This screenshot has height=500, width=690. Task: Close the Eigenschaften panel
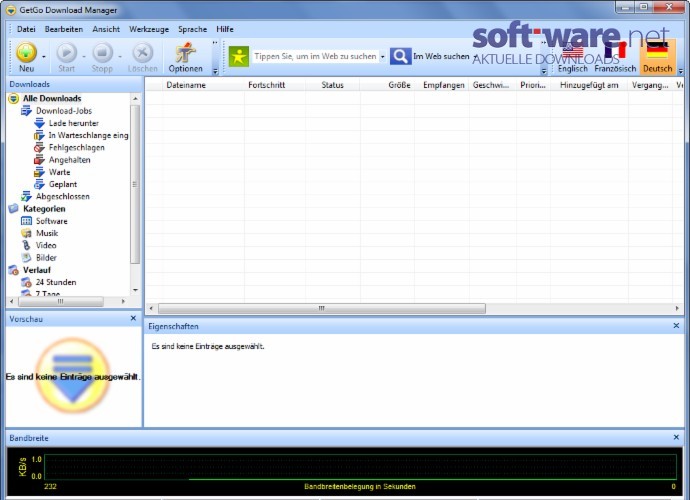(676, 326)
